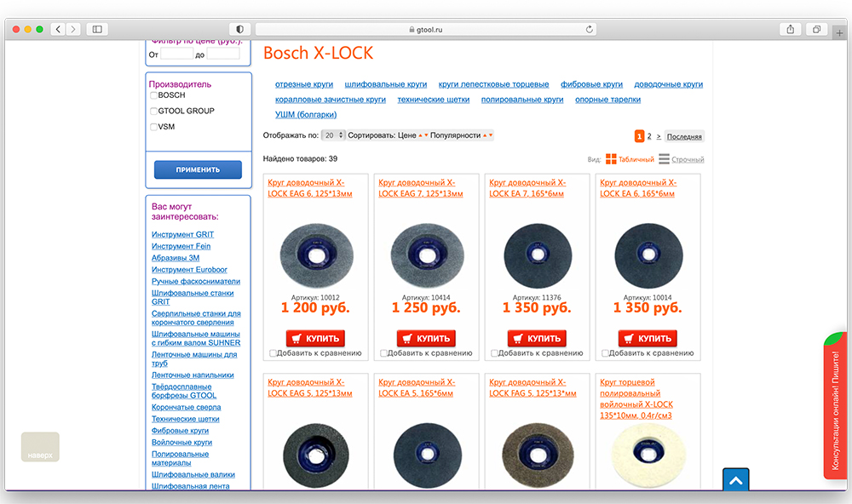Screen dimensions: 852x504
Task: Open the items-per-page dropdown showing 20
Action: coord(333,135)
